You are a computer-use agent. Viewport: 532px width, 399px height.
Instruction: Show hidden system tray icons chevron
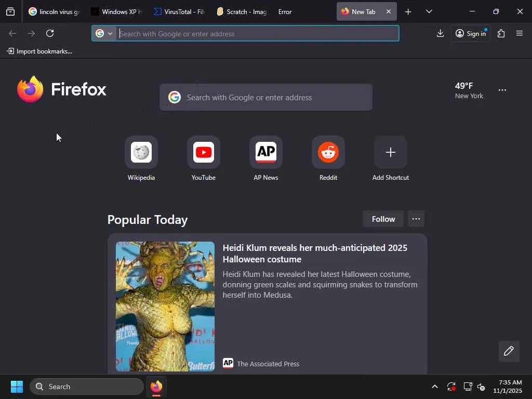tap(435, 387)
